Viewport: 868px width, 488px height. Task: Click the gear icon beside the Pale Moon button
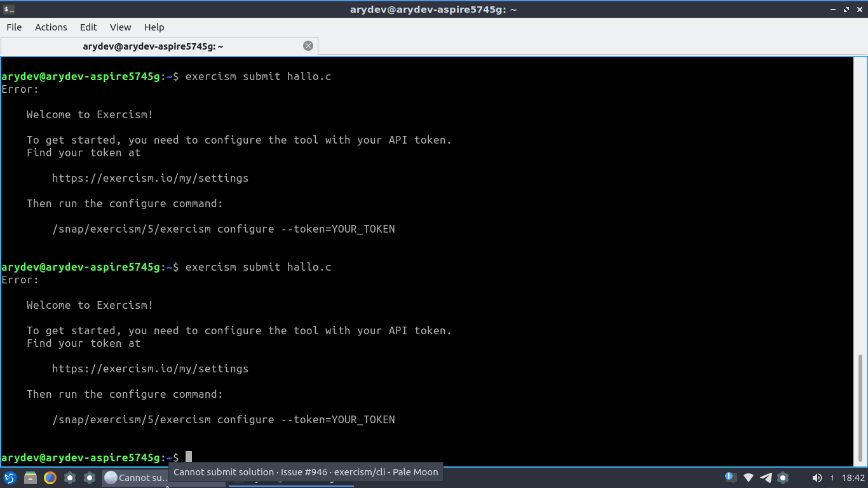click(90, 478)
